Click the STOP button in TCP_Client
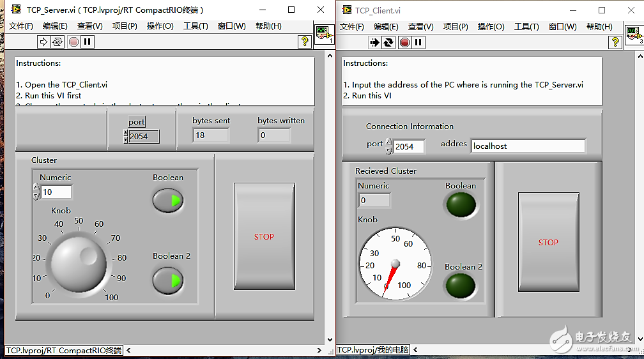The image size is (644, 359). click(549, 242)
